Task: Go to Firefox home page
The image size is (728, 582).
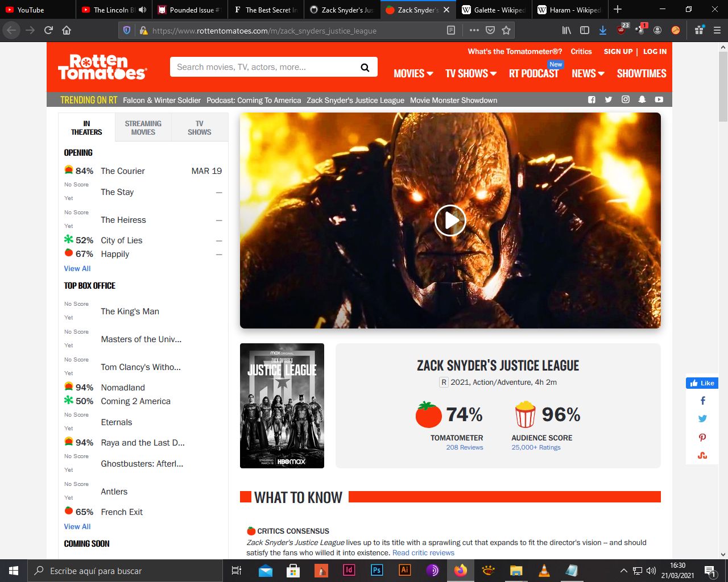Action: [x=67, y=30]
